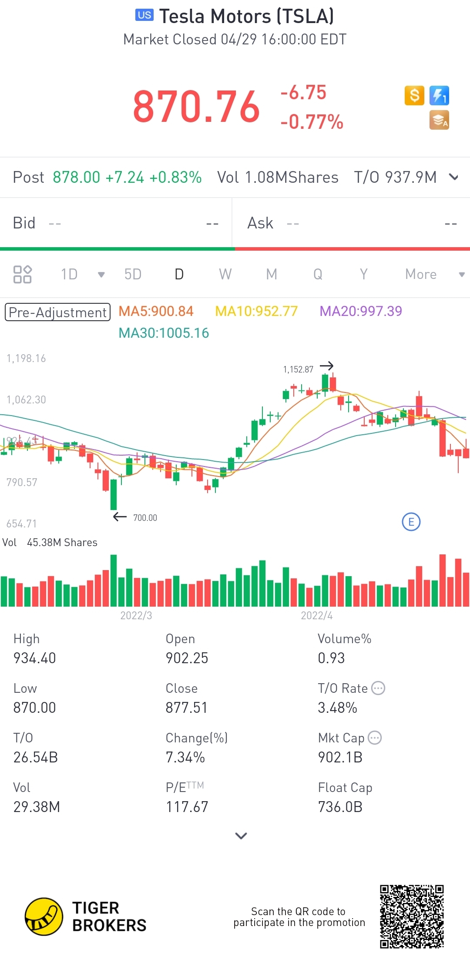Open the More chart periods menu
Image resolution: width=470 pixels, height=980 pixels.
pos(421,274)
